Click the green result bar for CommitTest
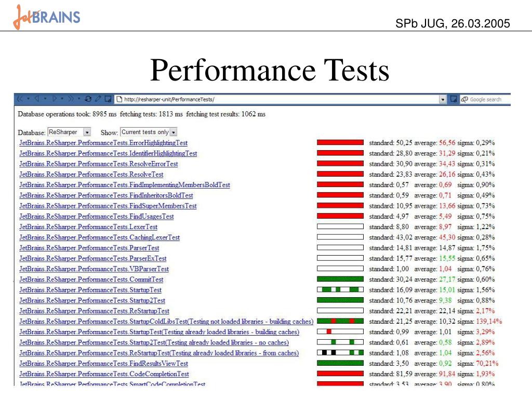The height and width of the screenshot is (399, 532). (340, 279)
